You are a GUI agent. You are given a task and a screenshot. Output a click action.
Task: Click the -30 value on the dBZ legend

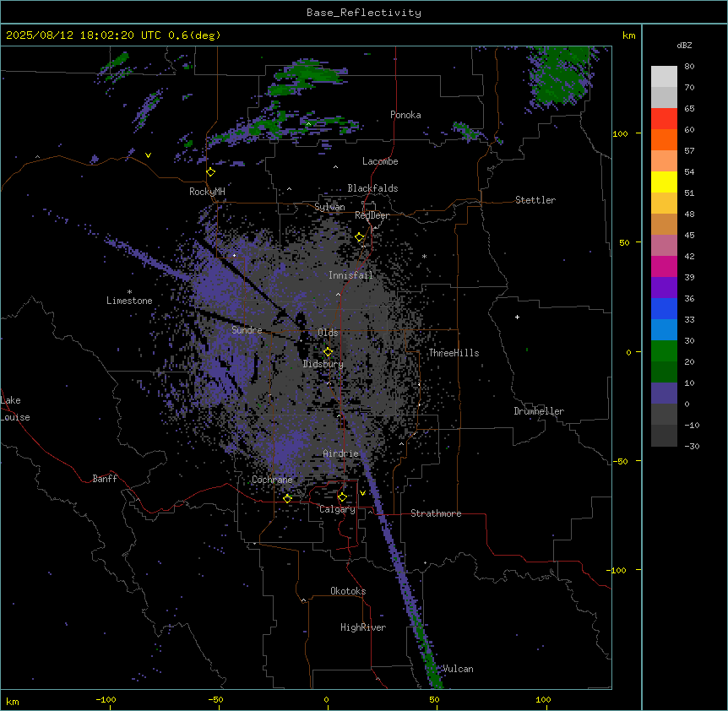coord(692,447)
